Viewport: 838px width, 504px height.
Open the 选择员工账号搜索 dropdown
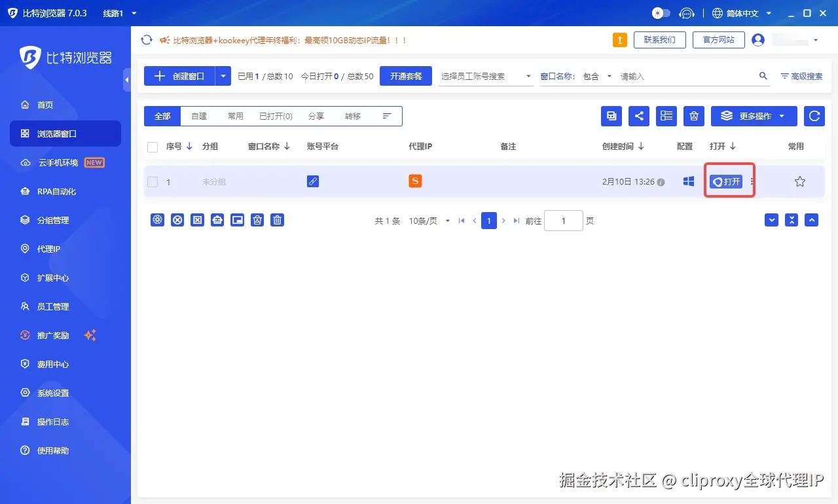(x=486, y=76)
